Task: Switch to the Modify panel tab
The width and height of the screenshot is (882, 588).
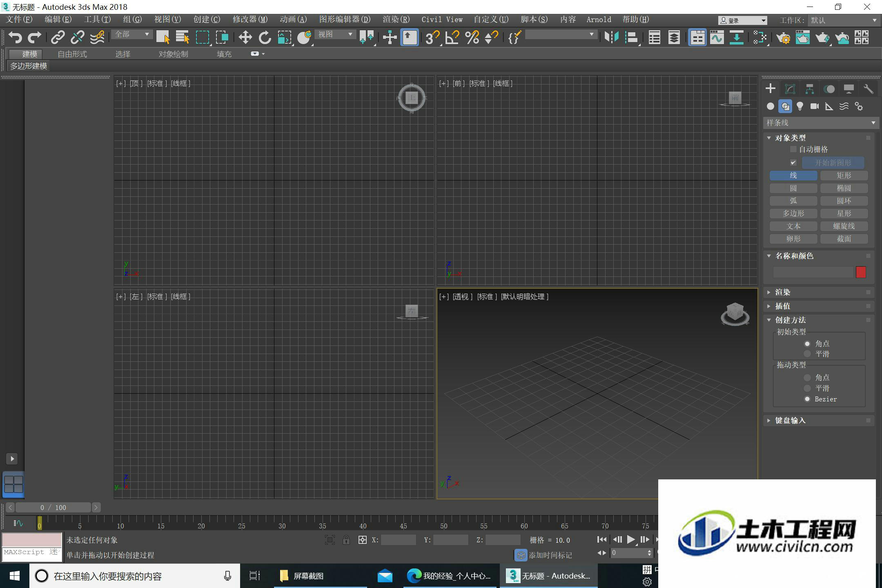Action: point(790,89)
